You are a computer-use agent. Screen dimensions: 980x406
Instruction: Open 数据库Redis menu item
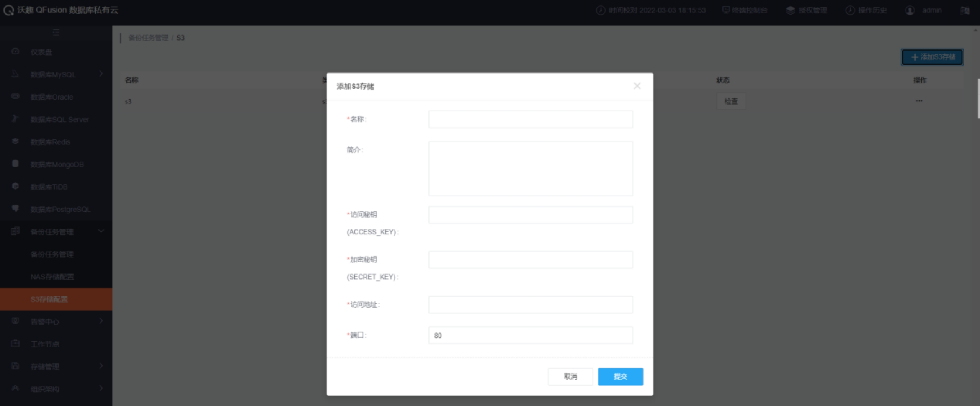coord(56,142)
